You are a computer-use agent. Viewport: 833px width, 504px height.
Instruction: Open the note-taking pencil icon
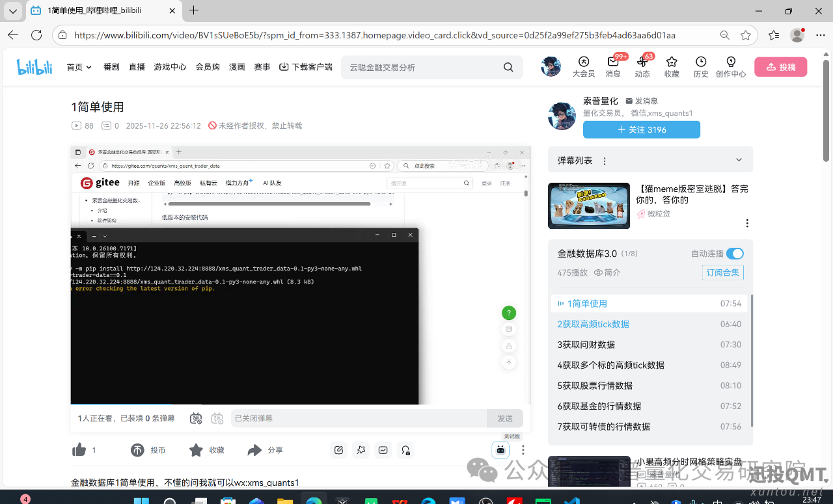point(338,450)
